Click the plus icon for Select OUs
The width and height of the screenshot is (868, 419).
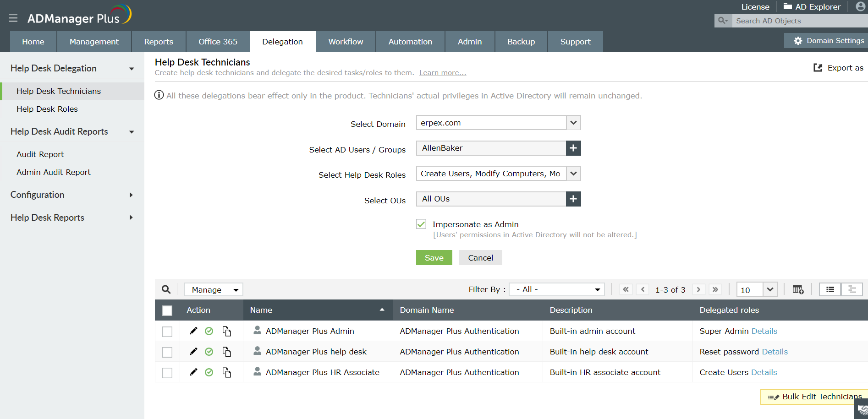pyautogui.click(x=573, y=199)
